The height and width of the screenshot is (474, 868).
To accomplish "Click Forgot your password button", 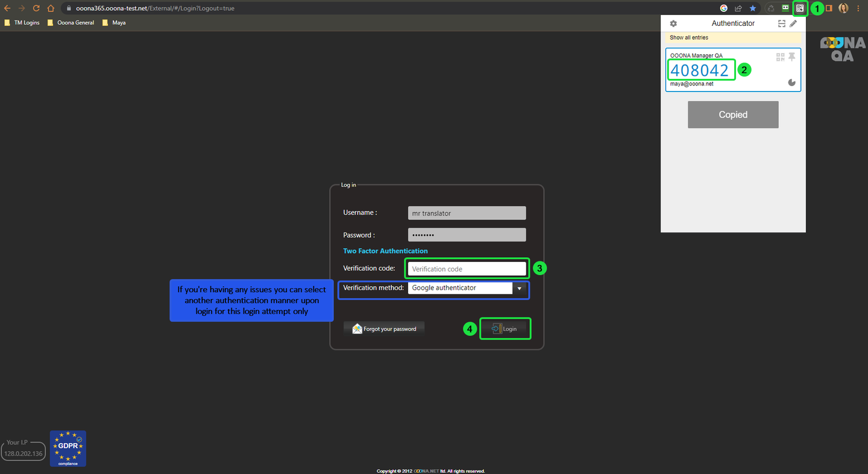I will tap(384, 329).
